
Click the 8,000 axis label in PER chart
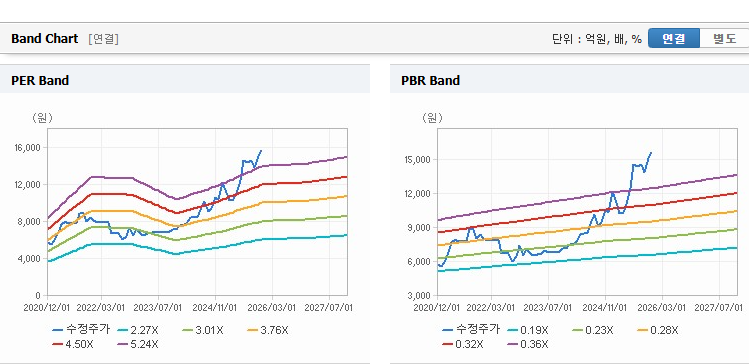(x=29, y=222)
